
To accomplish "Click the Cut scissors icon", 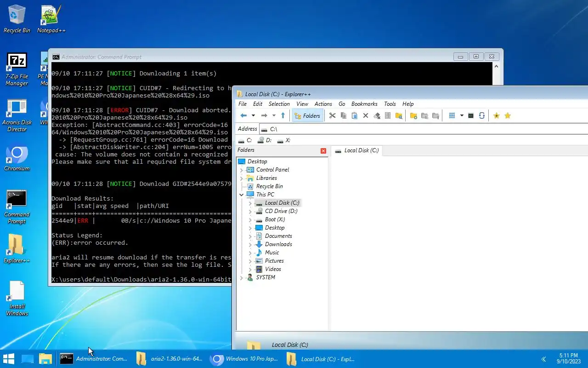I will [332, 115].
